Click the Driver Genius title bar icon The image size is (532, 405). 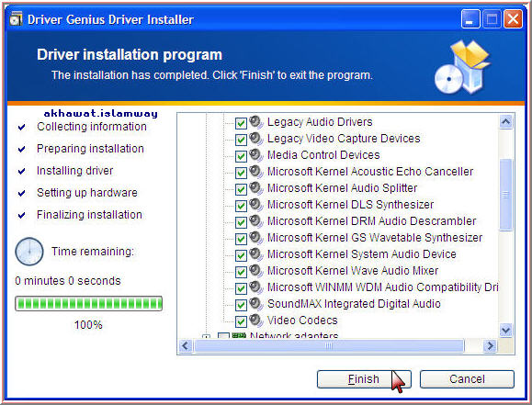click(16, 19)
